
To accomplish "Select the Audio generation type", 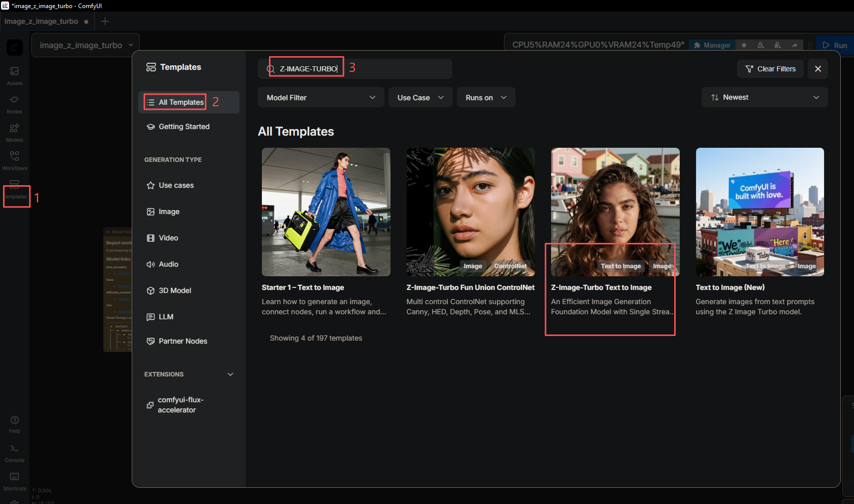I will (189, 264).
